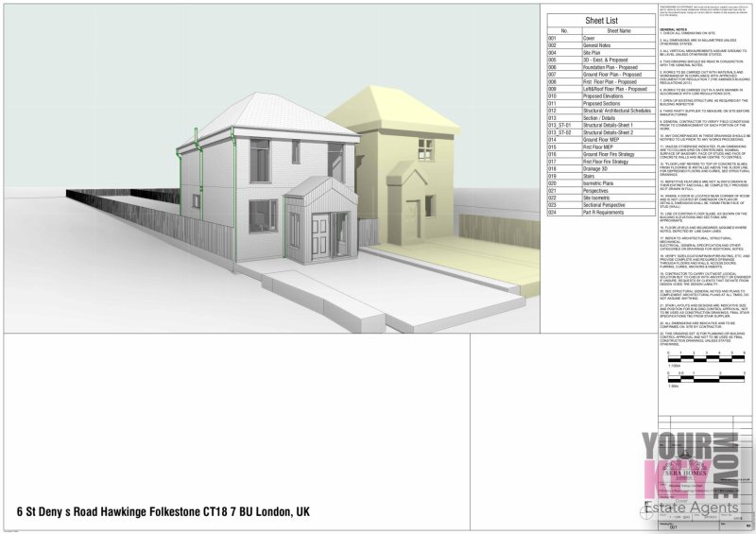Click the "GENERAL NOTES" heading text

coord(673,29)
